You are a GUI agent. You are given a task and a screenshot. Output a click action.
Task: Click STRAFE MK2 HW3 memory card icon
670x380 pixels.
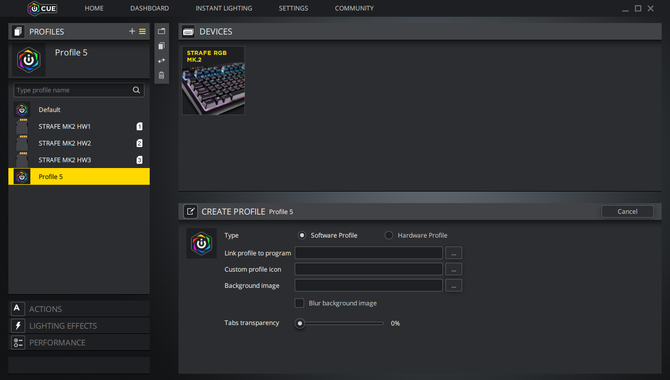(22, 160)
